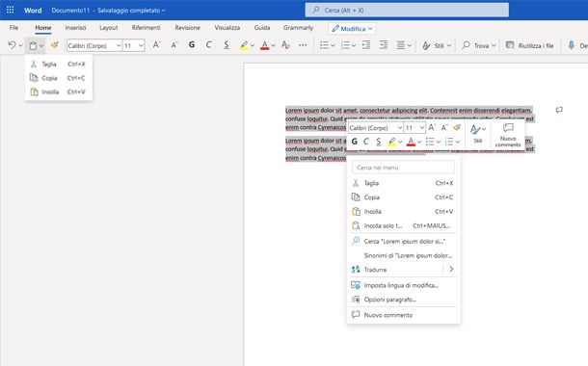The width and height of the screenshot is (588, 366).
Task: Open more font options ellipsis
Action: coord(303,45)
